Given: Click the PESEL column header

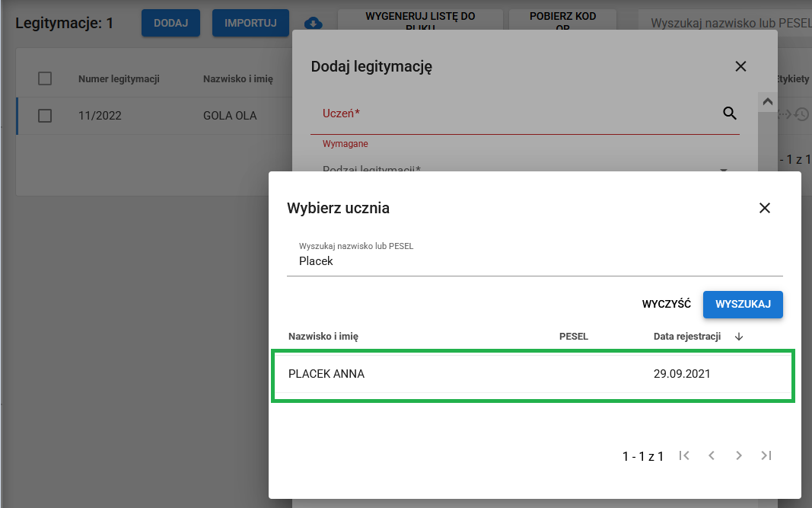Looking at the screenshot, I should 574,336.
